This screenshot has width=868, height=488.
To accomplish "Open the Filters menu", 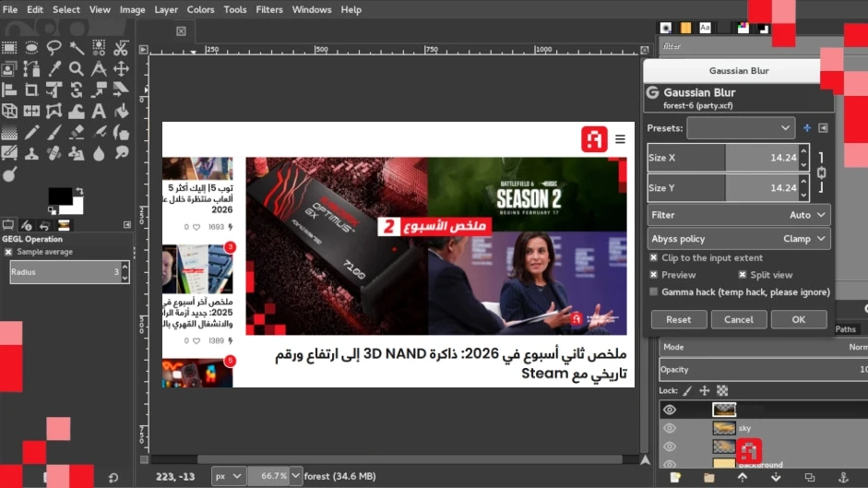I will 269,9.
